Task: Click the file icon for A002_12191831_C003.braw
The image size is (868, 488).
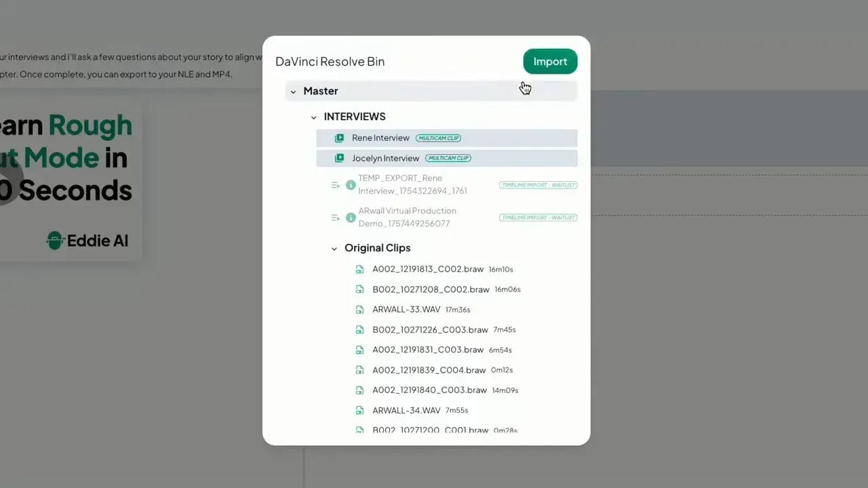Action: tap(360, 350)
